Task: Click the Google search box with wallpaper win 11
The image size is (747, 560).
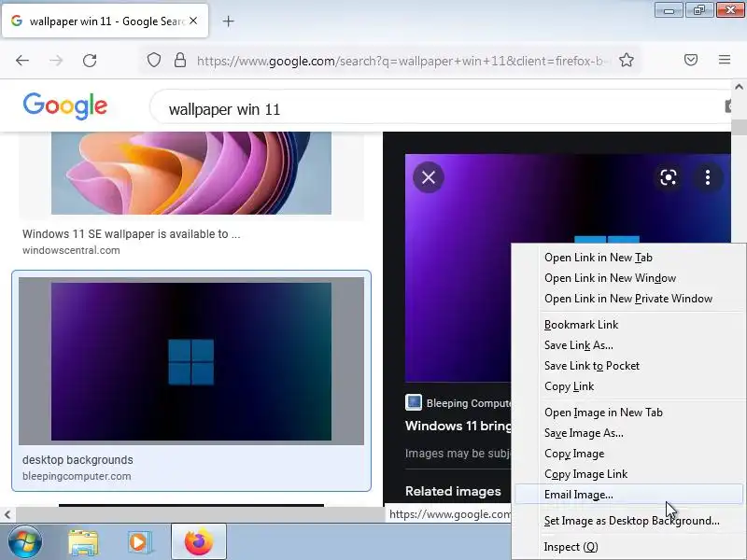Action: (438, 108)
